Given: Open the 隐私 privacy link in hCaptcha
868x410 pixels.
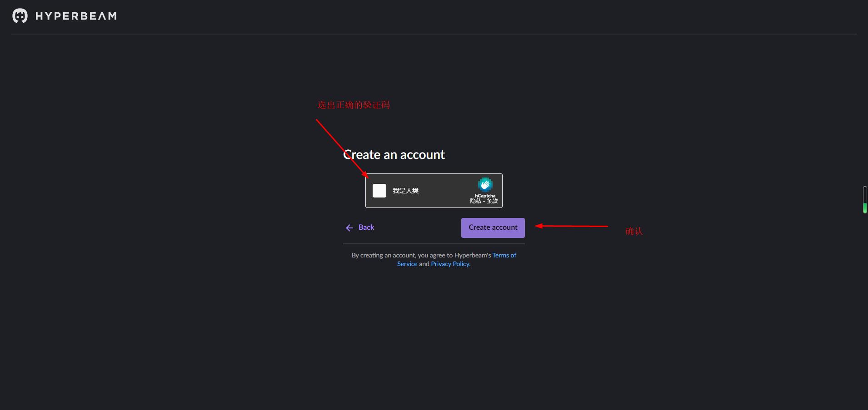Looking at the screenshot, I should tap(475, 201).
